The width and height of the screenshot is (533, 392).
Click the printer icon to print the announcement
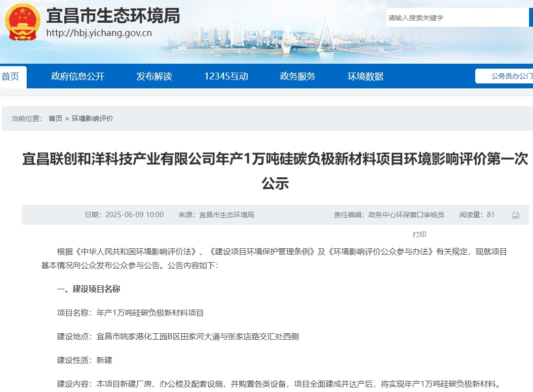[516, 215]
